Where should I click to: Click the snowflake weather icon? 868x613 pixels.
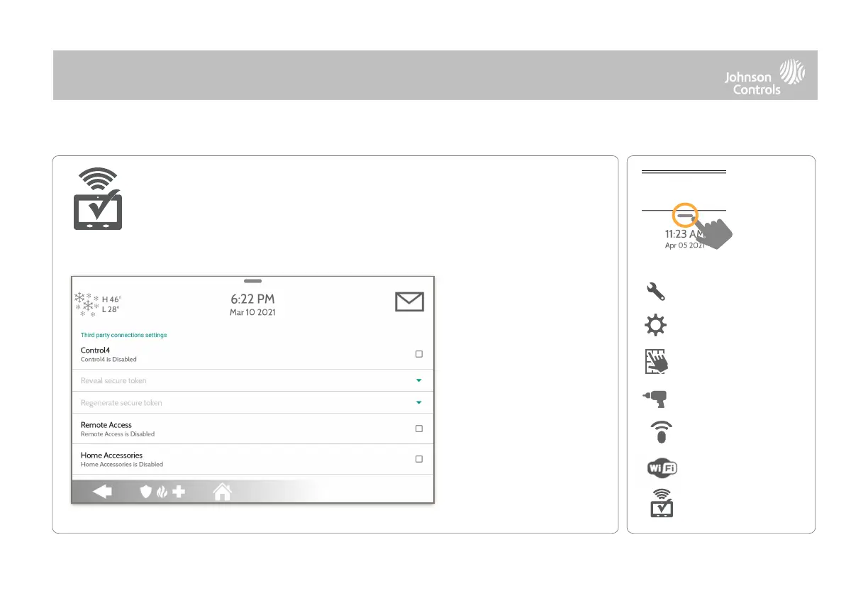tap(87, 304)
